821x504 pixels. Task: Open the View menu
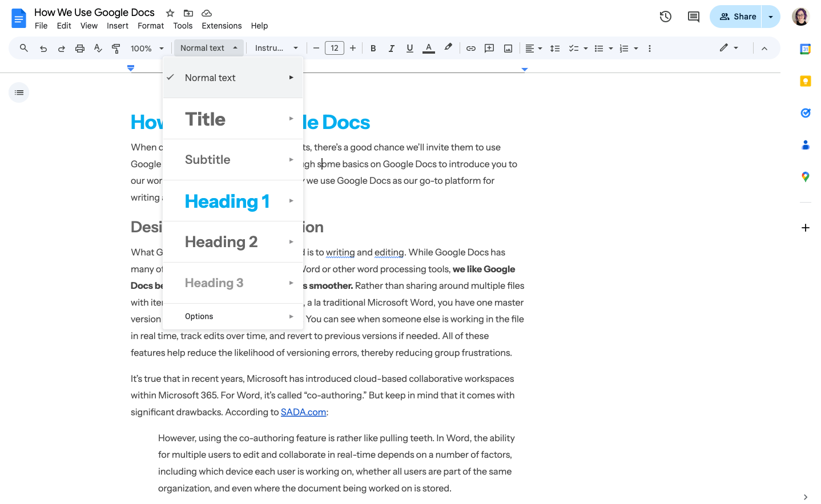[x=89, y=26]
